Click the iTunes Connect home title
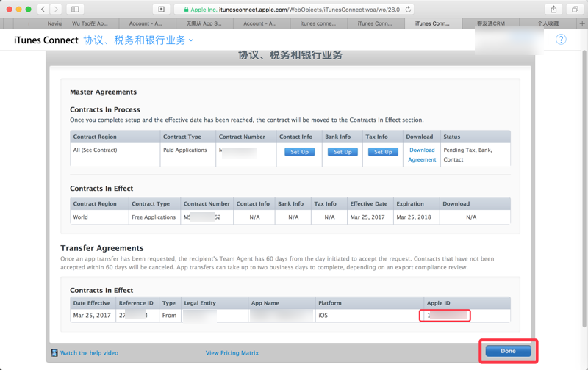 pyautogui.click(x=46, y=40)
